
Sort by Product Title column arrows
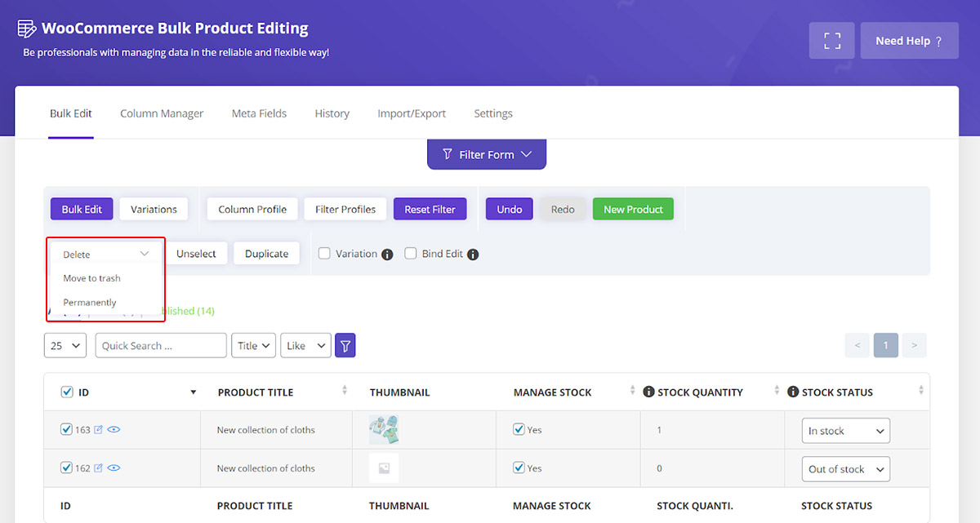pyautogui.click(x=345, y=391)
